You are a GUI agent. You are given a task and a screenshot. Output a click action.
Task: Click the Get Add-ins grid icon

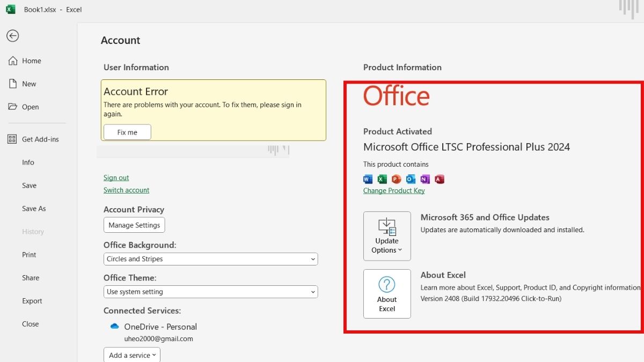click(12, 139)
